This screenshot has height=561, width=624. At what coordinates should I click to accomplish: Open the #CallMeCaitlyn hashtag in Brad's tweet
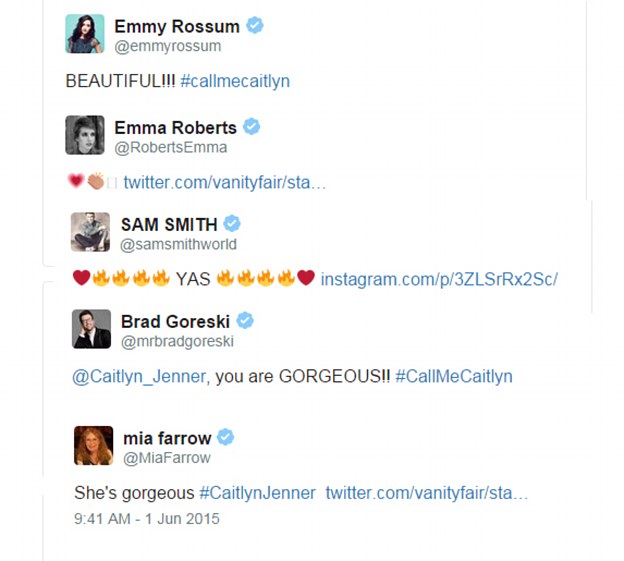pyautogui.click(x=454, y=376)
